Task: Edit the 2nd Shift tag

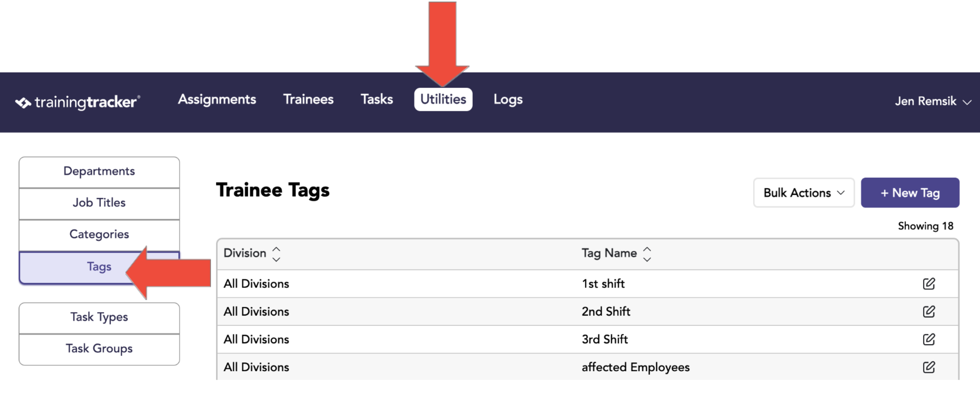Action: coord(929,311)
